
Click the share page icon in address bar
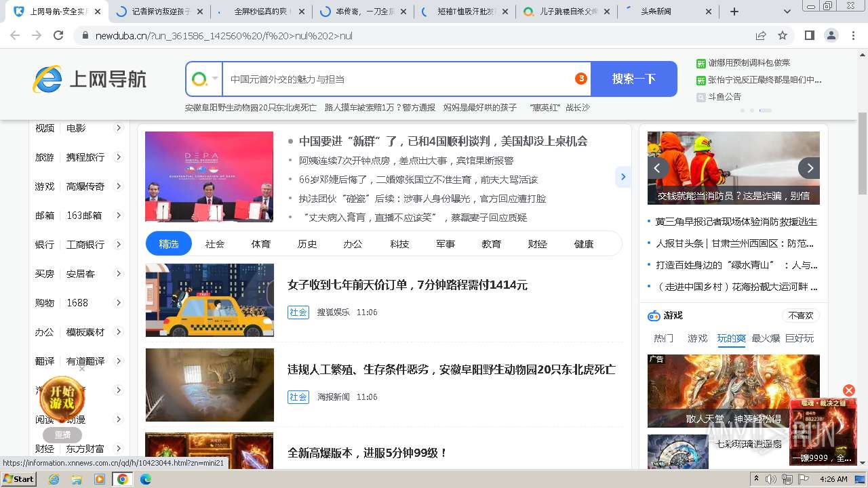(761, 35)
